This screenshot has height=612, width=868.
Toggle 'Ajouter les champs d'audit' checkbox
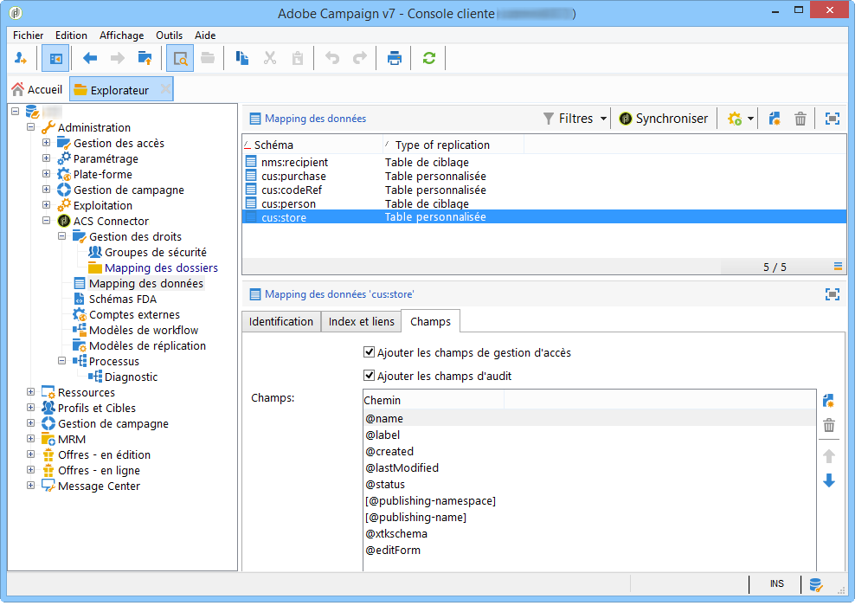tap(370, 376)
